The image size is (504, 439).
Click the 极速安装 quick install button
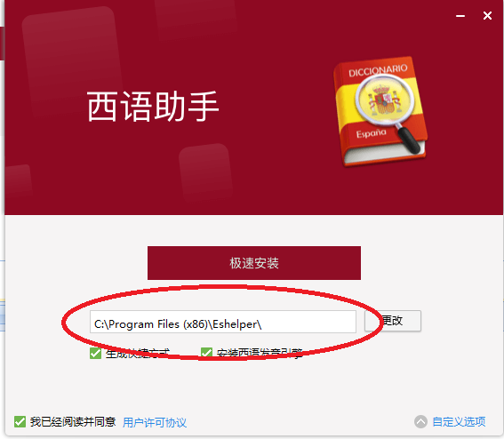254,263
